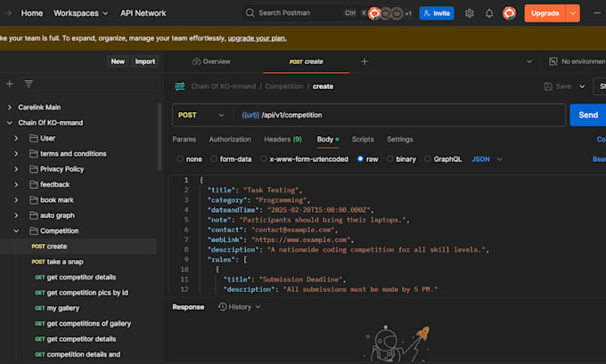Switch to the Scripts tab
The image size is (606, 364).
(363, 139)
